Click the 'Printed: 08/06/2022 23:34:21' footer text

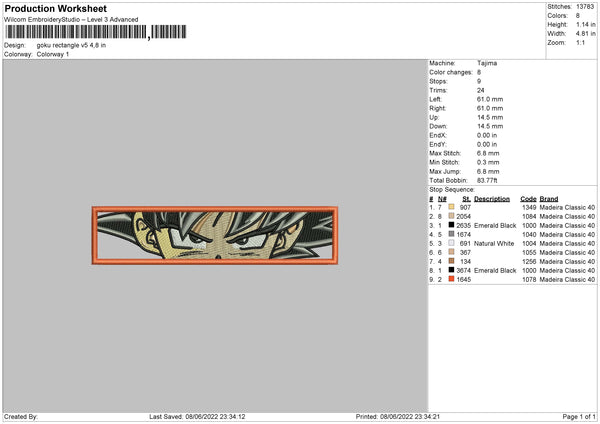(x=398, y=417)
